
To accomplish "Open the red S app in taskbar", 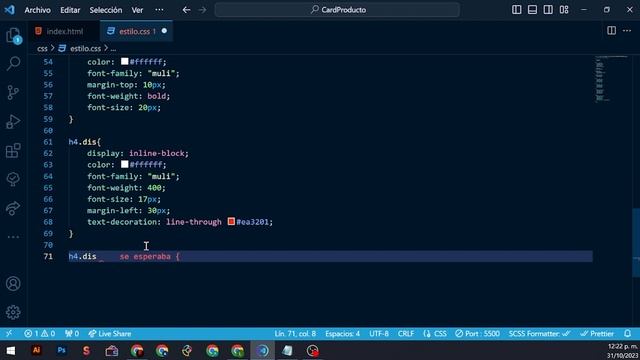I will pos(86,350).
